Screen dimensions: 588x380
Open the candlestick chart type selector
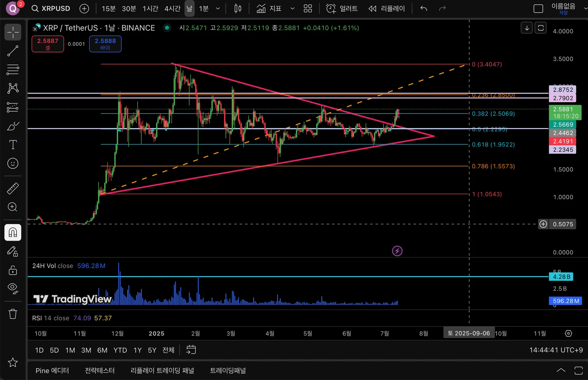[238, 8]
